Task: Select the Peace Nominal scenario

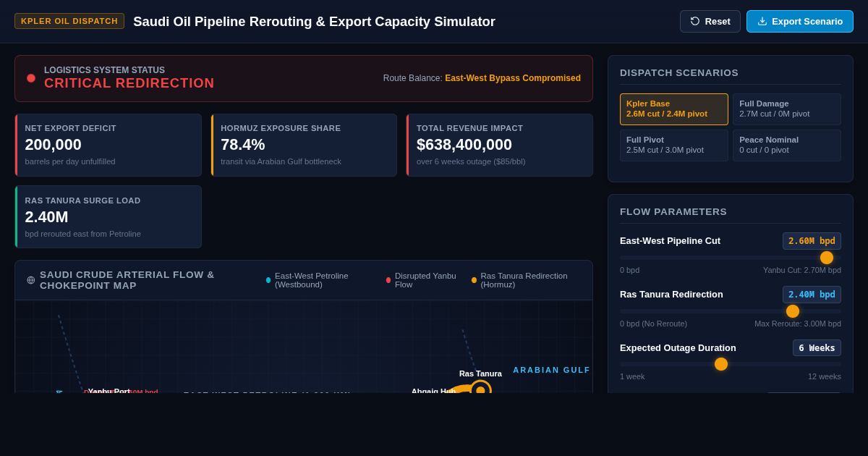Action: pos(787,145)
